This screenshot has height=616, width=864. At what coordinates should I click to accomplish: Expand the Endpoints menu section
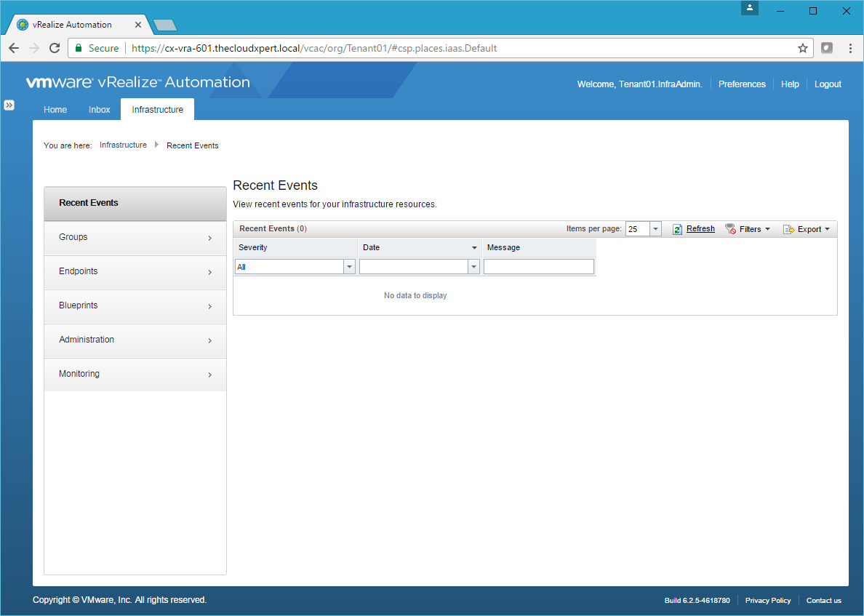[x=135, y=272]
